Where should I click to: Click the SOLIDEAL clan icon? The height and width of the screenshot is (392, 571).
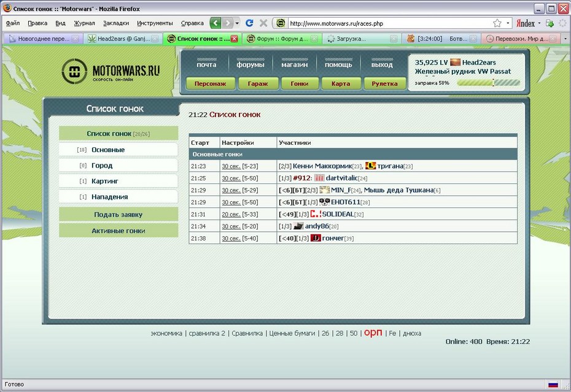click(x=316, y=213)
